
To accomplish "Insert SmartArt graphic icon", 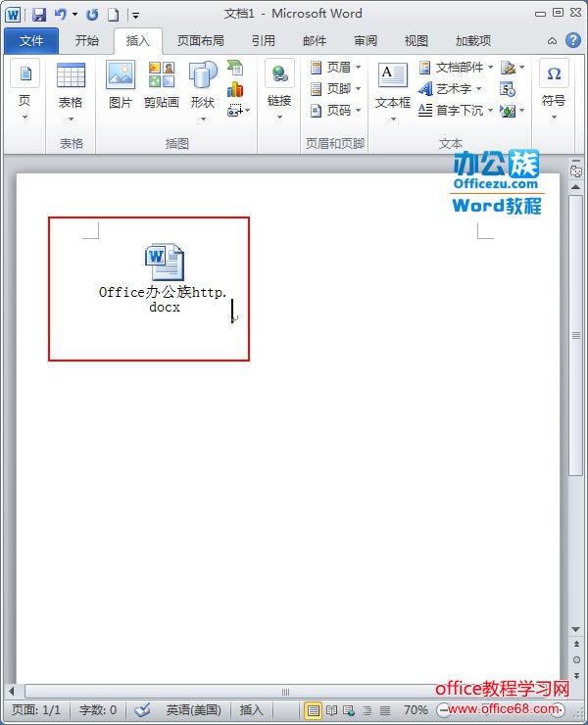I will (235, 68).
